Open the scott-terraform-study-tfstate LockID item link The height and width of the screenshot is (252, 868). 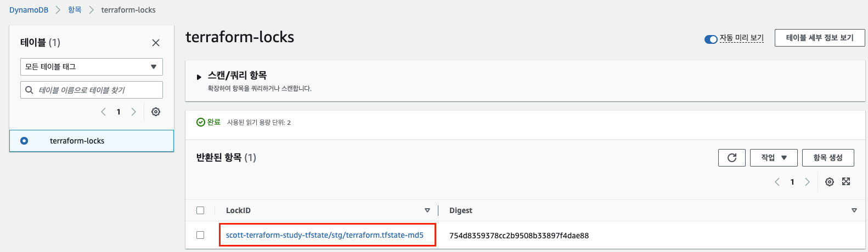coord(325,235)
